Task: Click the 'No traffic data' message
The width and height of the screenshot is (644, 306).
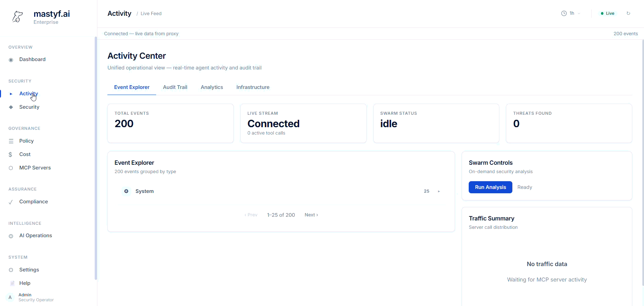Action: click(x=547, y=264)
